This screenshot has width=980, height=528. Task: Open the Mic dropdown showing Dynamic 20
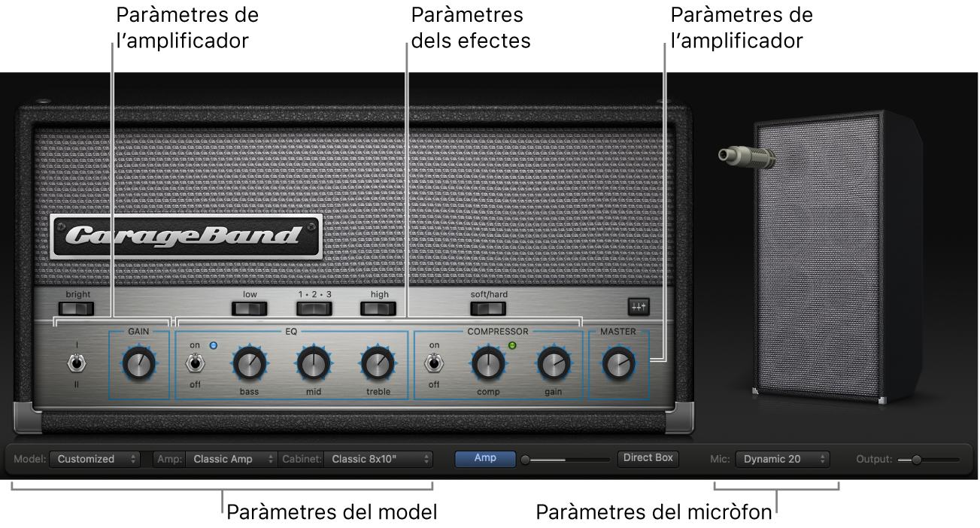783,459
